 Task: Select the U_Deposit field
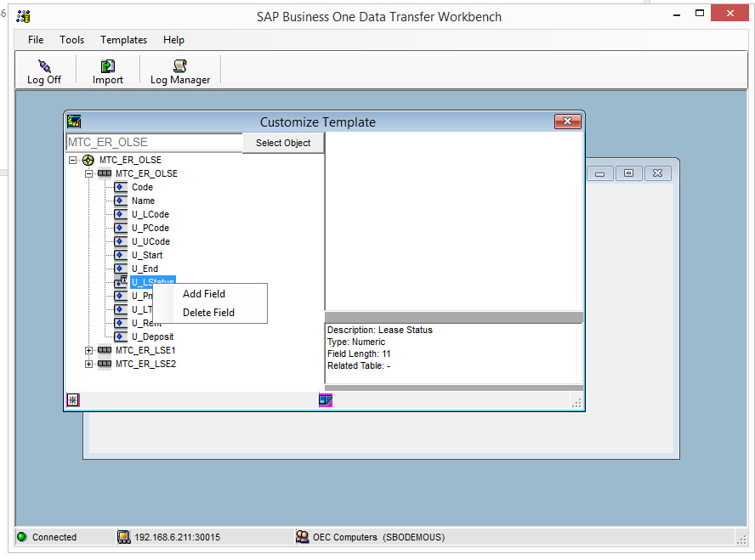153,337
